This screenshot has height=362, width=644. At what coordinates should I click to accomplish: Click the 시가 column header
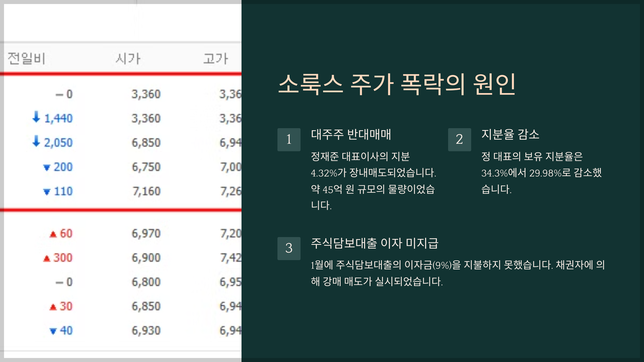point(128,58)
